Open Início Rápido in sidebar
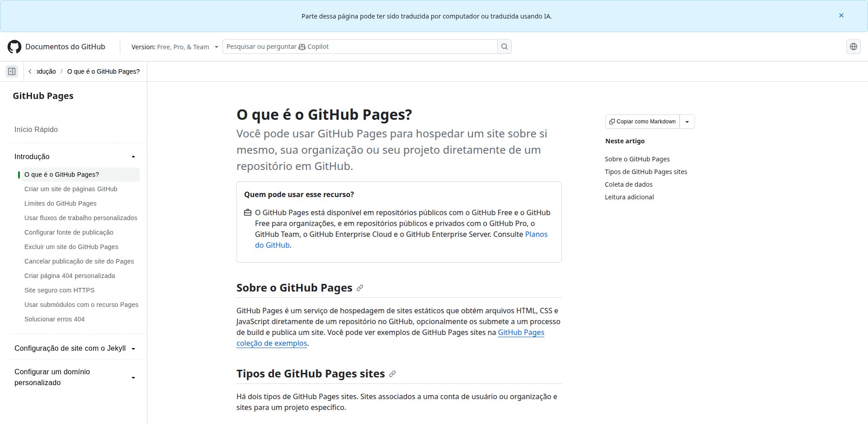 pos(36,129)
